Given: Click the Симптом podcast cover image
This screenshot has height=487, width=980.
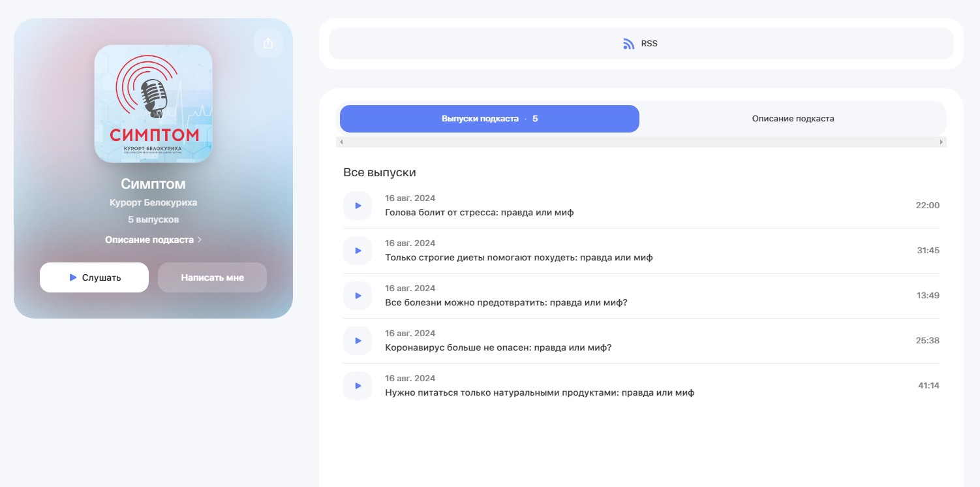Looking at the screenshot, I should (x=153, y=104).
